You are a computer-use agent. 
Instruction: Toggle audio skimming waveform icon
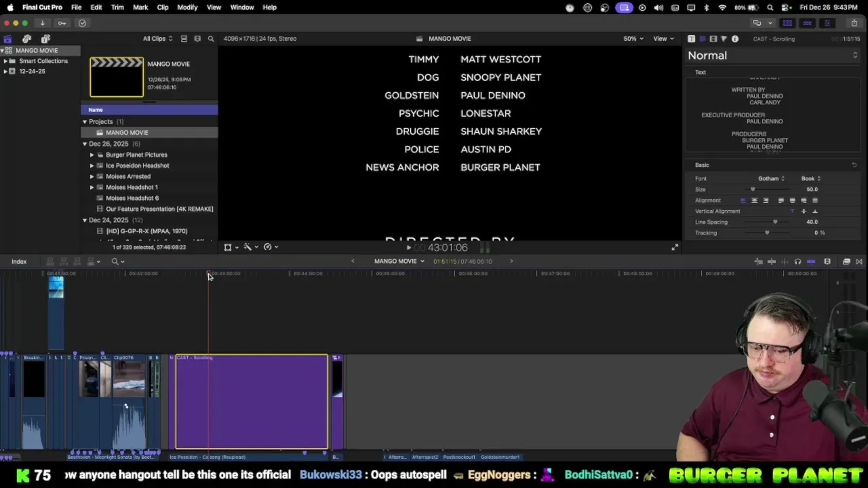click(x=785, y=262)
